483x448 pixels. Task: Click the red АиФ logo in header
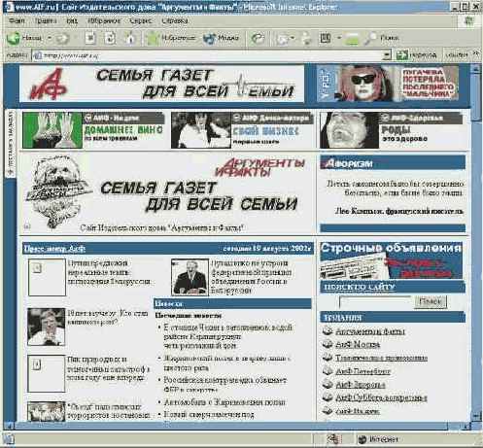pos(49,84)
